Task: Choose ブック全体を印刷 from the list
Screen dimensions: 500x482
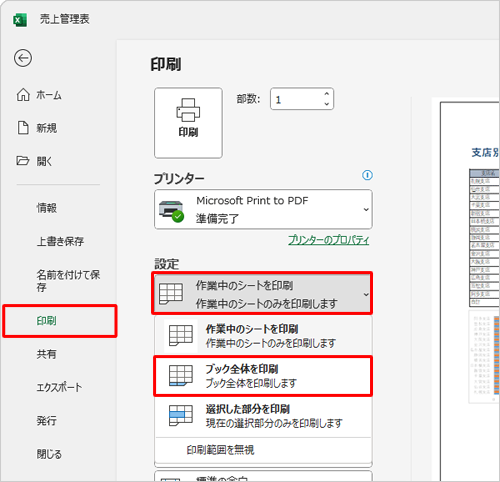Action: click(x=263, y=376)
